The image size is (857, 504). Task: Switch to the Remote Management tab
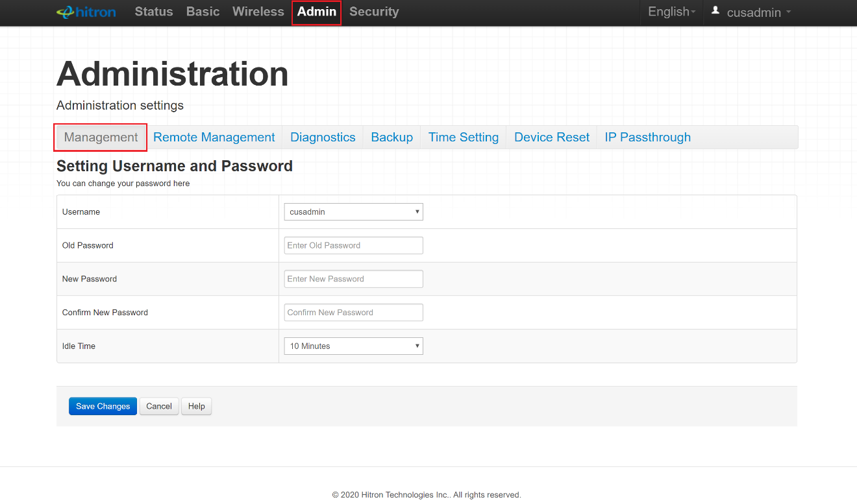(214, 138)
